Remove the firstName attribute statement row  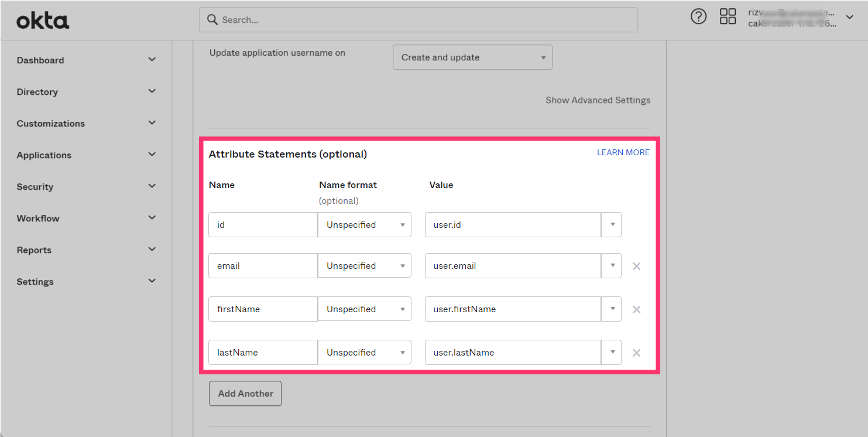click(x=636, y=310)
